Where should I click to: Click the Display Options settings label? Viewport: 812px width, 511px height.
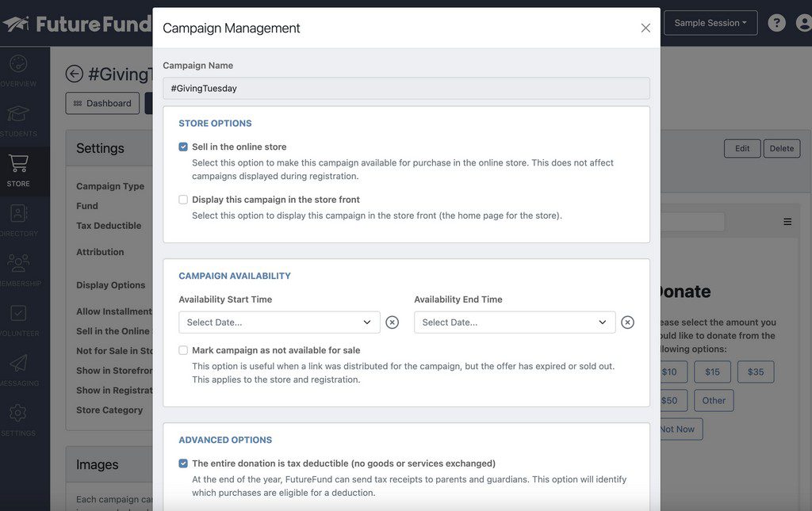click(111, 285)
